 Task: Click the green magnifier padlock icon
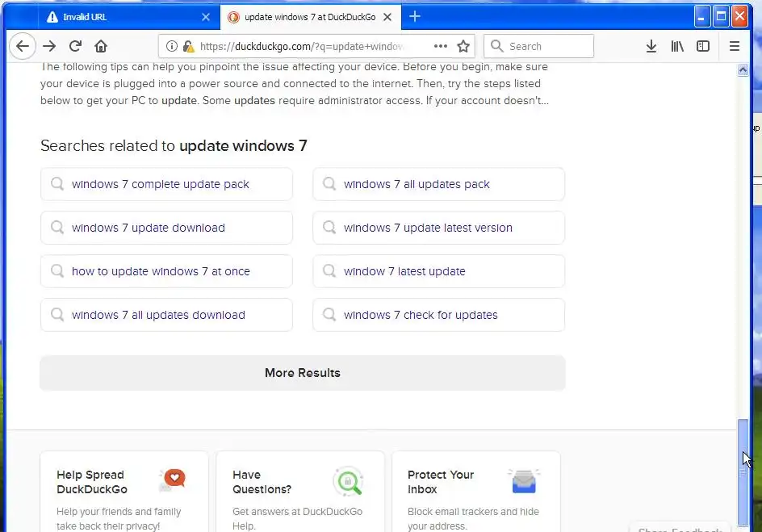[349, 481]
